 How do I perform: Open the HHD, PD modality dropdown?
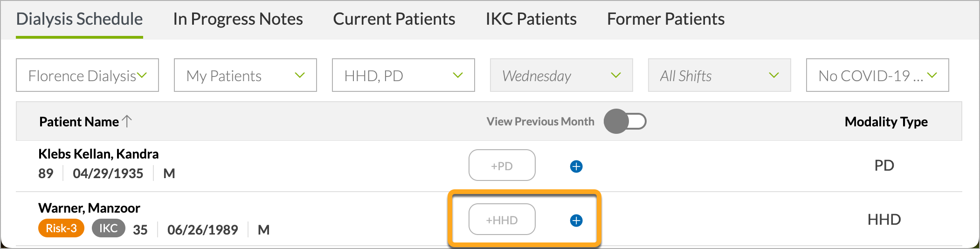(403, 75)
